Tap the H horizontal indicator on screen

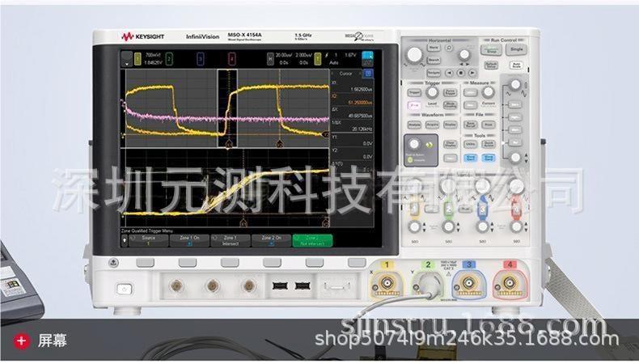[x=270, y=59]
